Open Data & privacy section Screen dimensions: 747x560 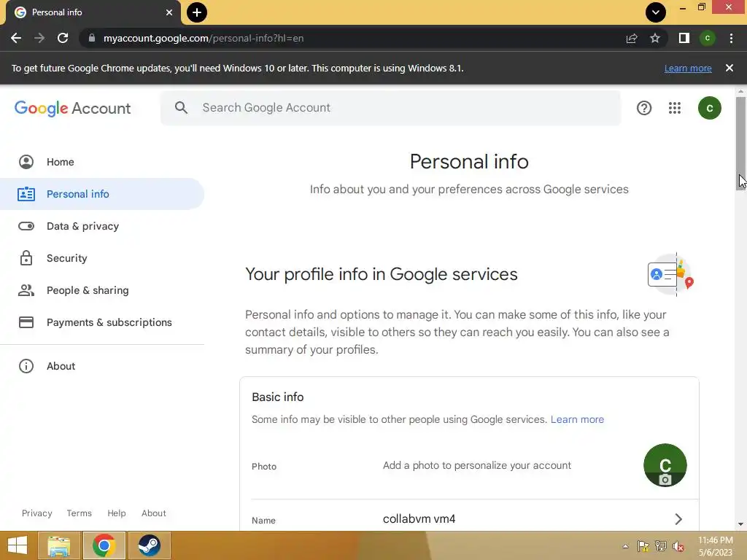(102, 226)
